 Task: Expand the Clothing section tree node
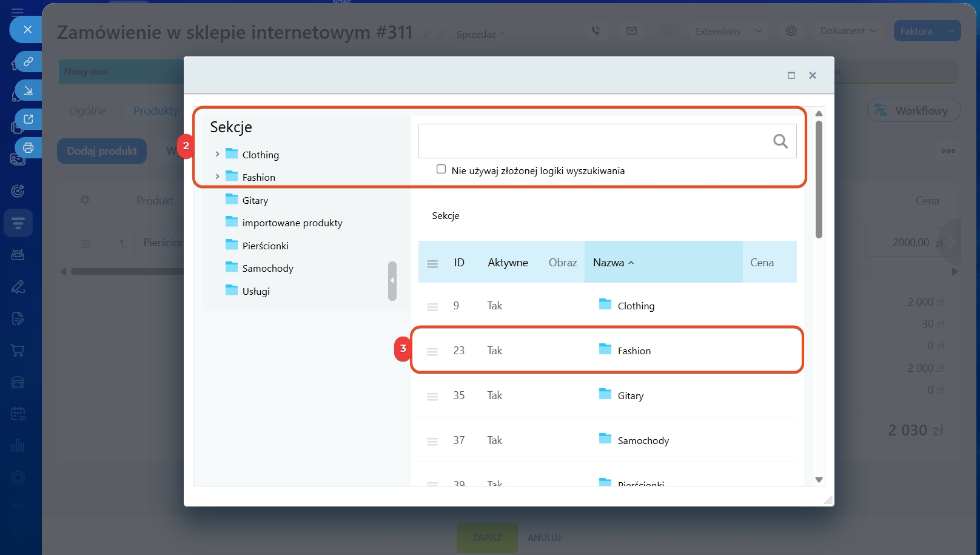pyautogui.click(x=217, y=154)
